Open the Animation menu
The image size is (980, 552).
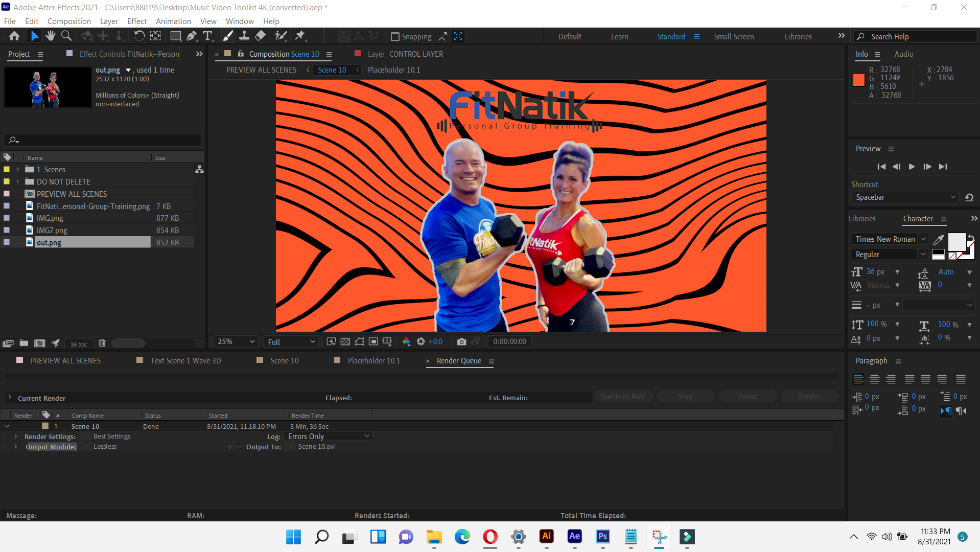pyautogui.click(x=173, y=21)
